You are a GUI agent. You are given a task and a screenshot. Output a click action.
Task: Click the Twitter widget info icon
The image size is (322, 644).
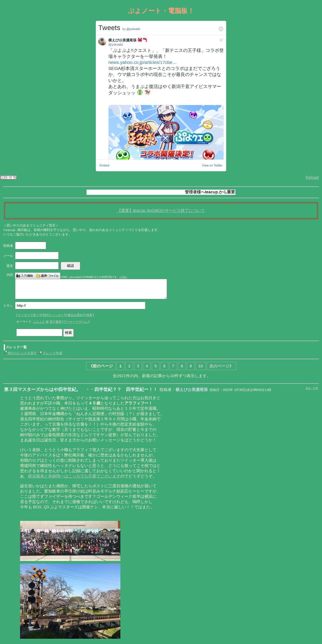tap(221, 29)
